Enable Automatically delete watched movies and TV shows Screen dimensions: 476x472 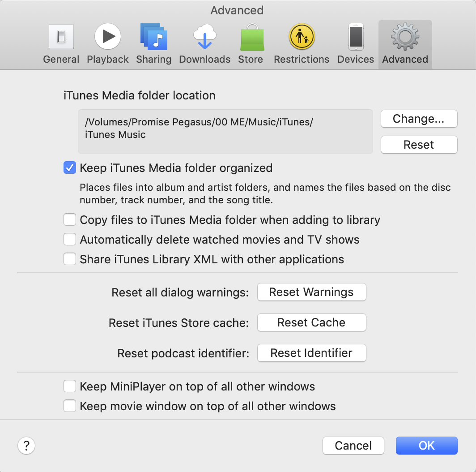pos(70,239)
